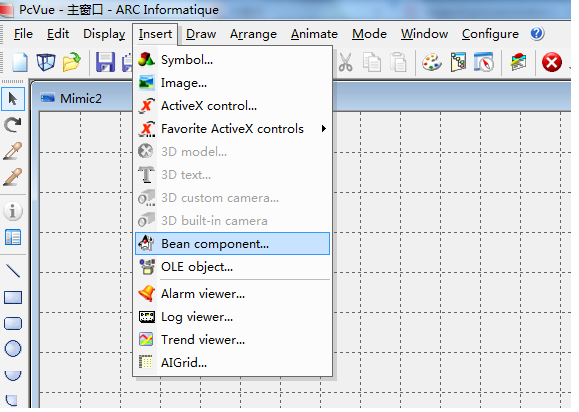Choose Symbol... in Insert menu

click(x=233, y=60)
